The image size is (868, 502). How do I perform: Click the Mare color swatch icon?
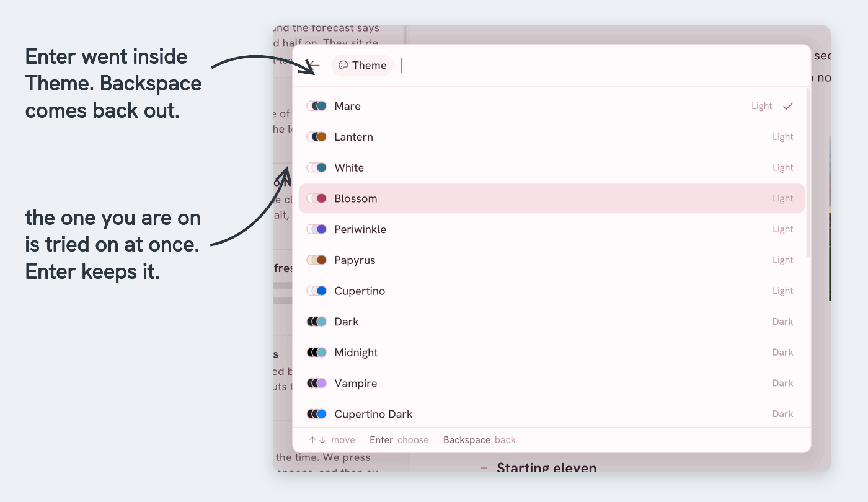317,106
